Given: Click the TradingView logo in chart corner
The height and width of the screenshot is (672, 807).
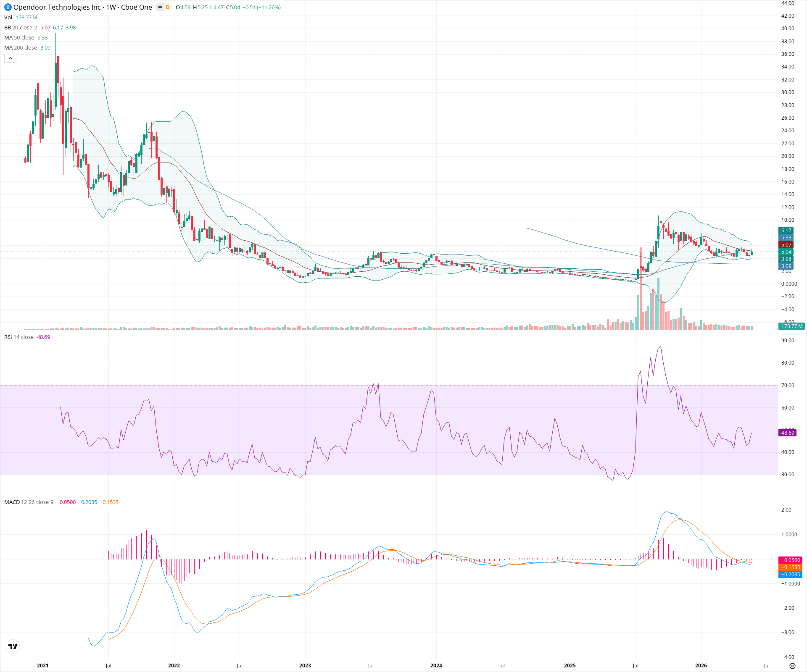Looking at the screenshot, I should coord(13,646).
